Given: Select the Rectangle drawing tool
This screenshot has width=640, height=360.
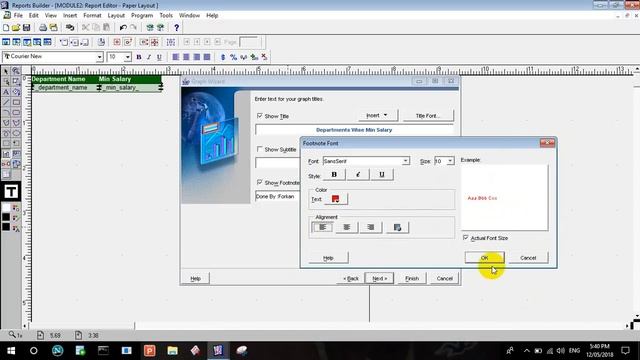Looking at the screenshot, I should (16, 102).
